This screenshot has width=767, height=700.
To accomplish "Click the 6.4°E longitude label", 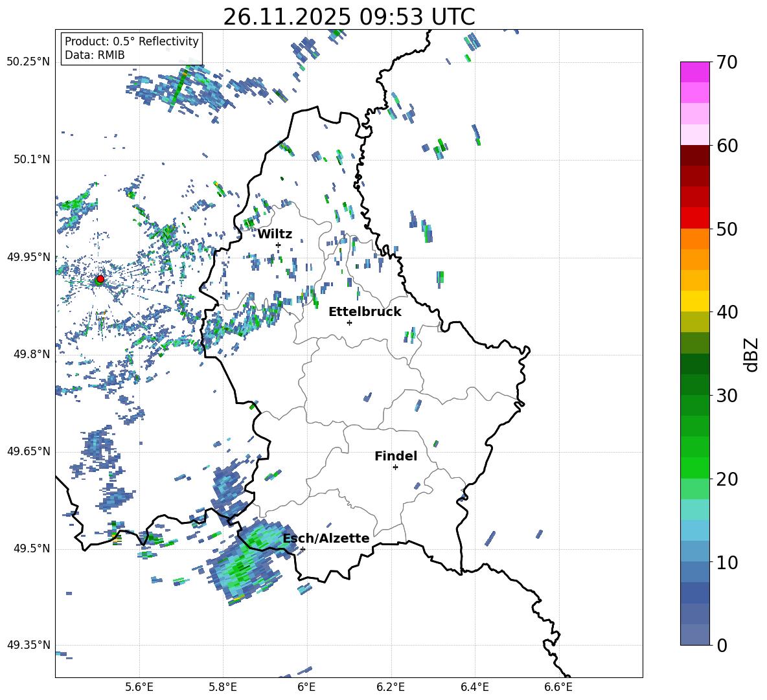I will (x=474, y=687).
